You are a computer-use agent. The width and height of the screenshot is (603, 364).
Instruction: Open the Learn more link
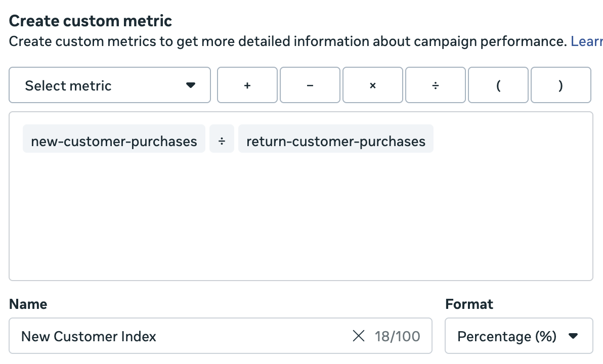[587, 41]
